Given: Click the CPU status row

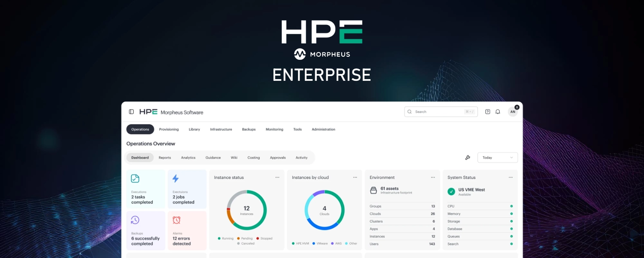Looking at the screenshot, I should pyautogui.click(x=480, y=206).
